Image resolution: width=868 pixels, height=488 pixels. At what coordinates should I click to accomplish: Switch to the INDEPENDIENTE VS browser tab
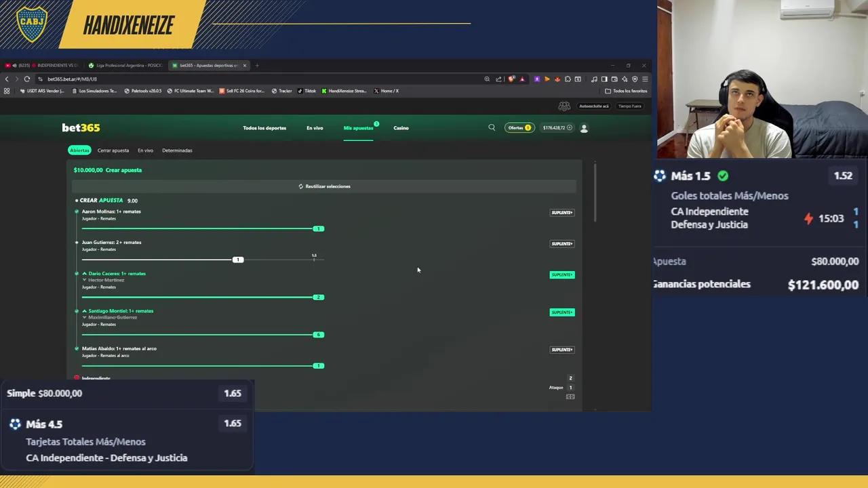(x=42, y=66)
